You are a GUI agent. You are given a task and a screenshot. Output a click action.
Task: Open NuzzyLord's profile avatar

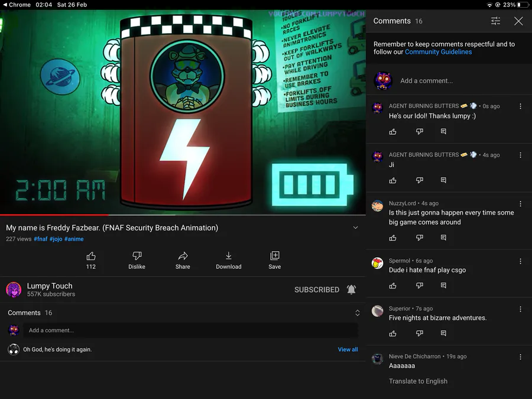click(x=377, y=206)
